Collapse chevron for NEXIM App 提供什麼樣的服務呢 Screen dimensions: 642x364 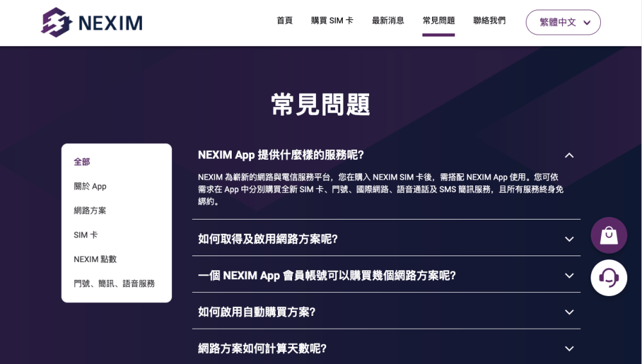click(569, 155)
